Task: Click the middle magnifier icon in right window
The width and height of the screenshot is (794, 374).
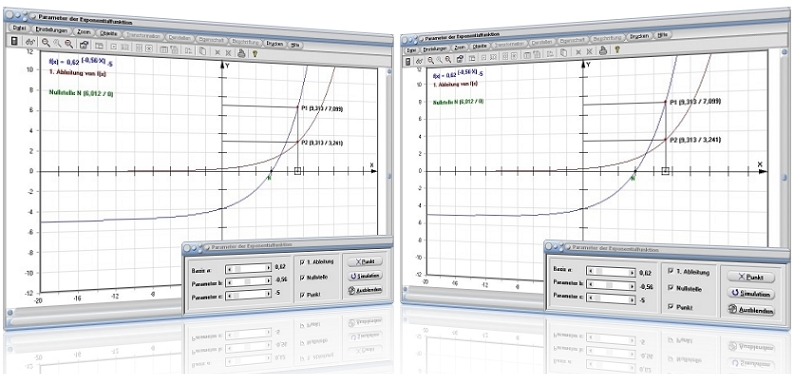Action: click(440, 59)
